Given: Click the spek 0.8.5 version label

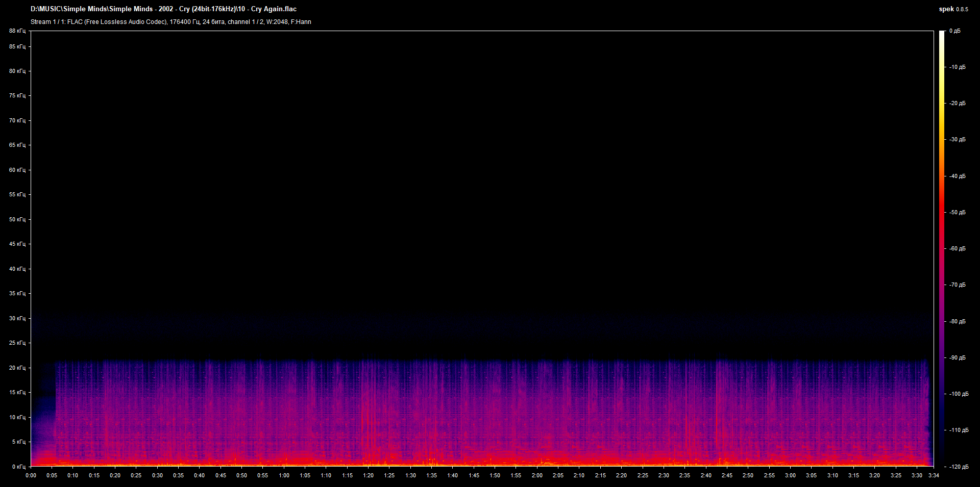Looking at the screenshot, I should [x=953, y=9].
